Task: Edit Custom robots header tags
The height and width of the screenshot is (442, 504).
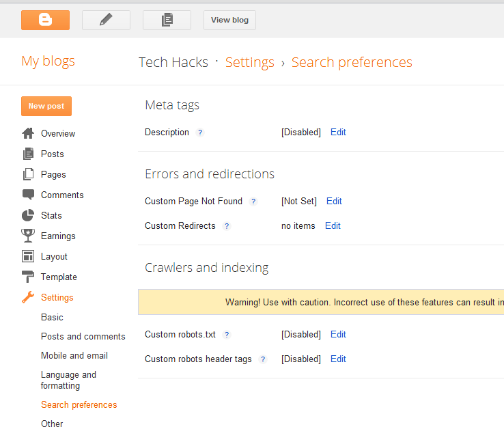Action: (x=338, y=359)
